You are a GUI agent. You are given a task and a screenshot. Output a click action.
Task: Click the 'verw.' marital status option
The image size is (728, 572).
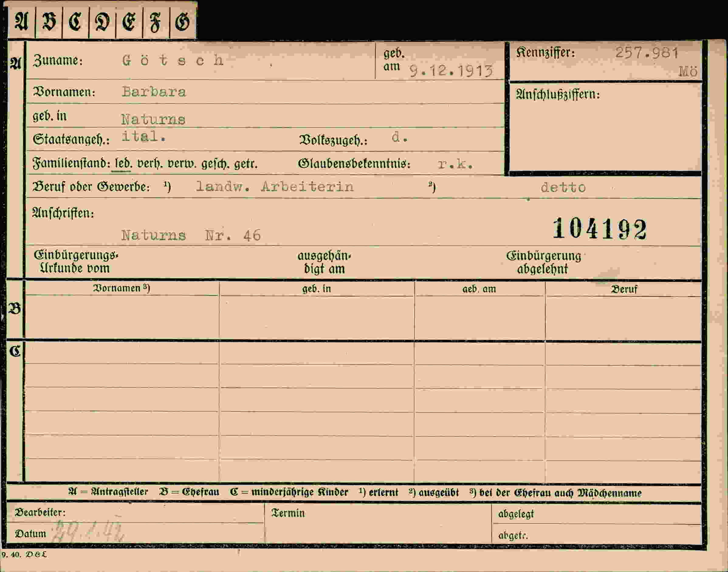point(182,164)
